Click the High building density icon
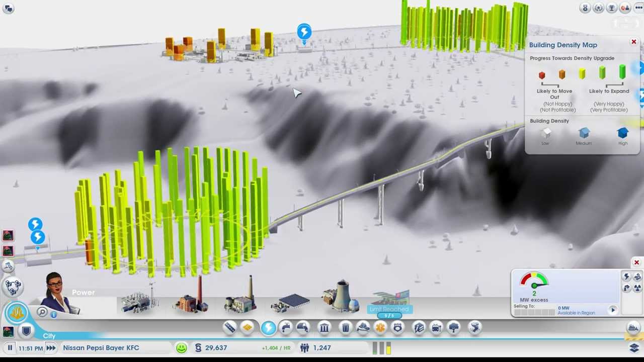This screenshot has width=644, height=362. click(623, 133)
